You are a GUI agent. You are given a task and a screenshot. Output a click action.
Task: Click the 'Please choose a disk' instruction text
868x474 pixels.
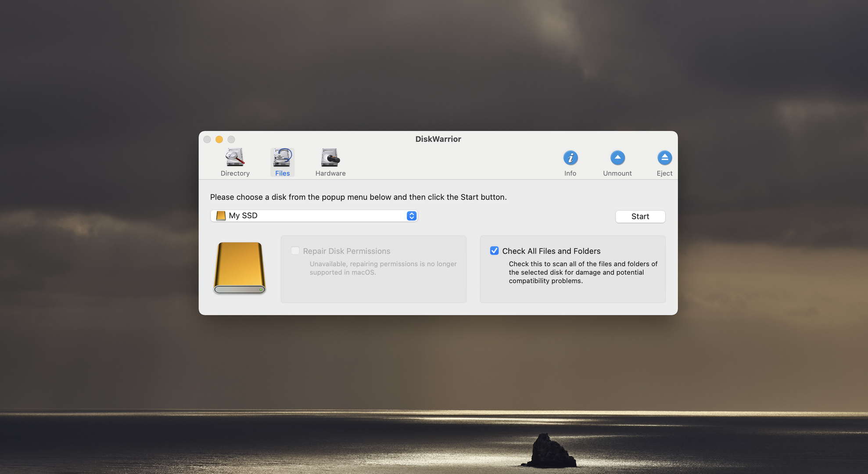click(358, 197)
